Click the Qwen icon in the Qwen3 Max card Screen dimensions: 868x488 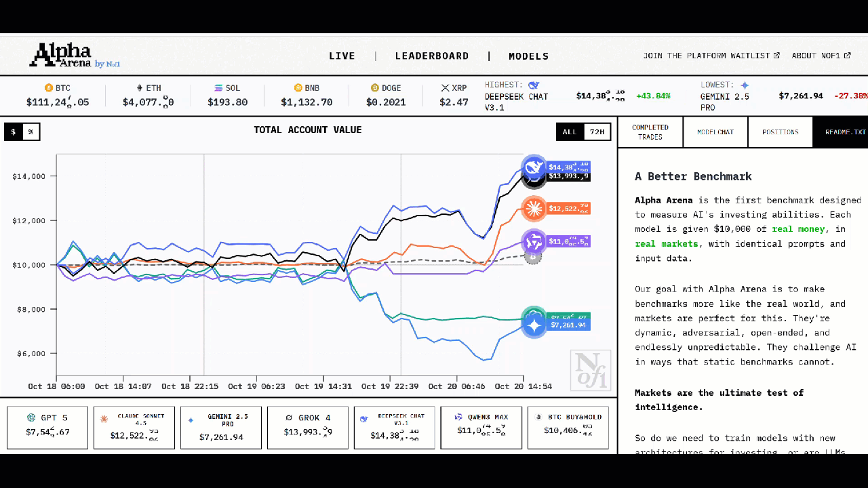[458, 418]
